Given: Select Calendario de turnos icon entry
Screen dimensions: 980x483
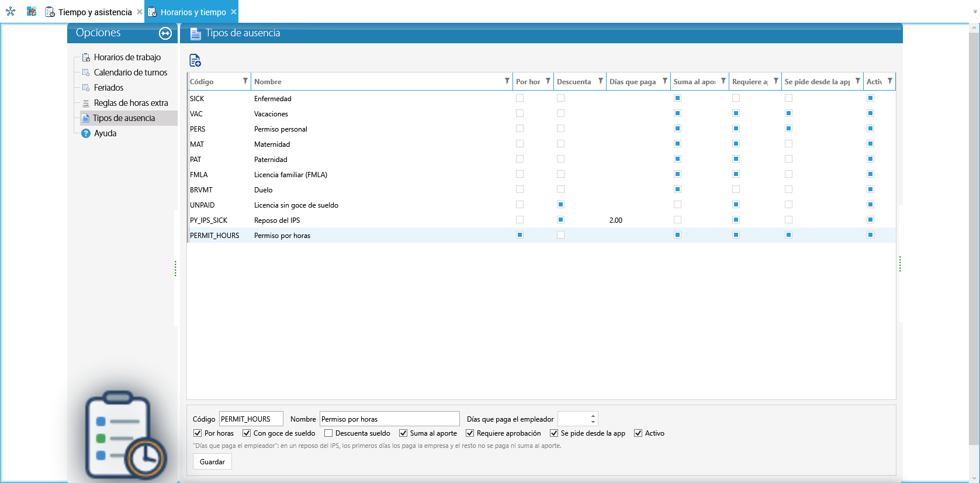Looking at the screenshot, I should pyautogui.click(x=86, y=73).
